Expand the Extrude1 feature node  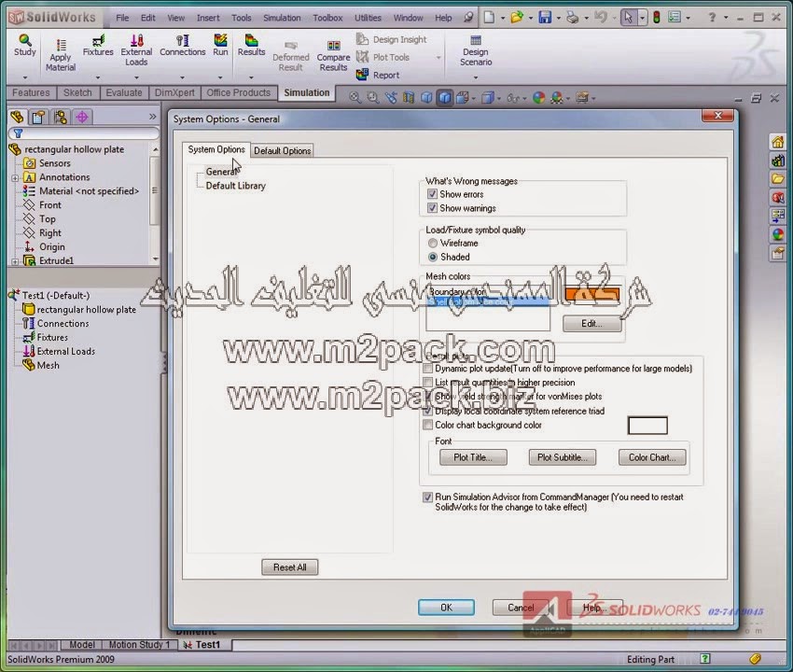pos(15,261)
